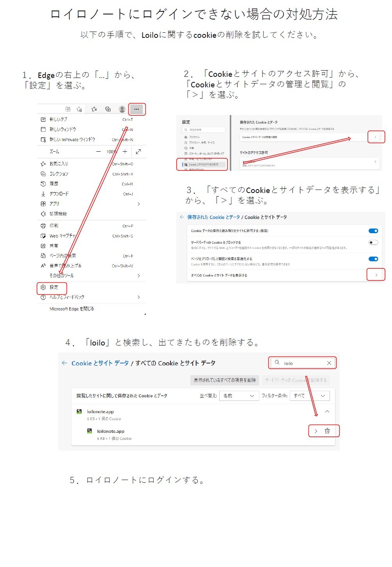
Task: Click the 設定の検索 search field in settings sidebar
Action: 204,130
